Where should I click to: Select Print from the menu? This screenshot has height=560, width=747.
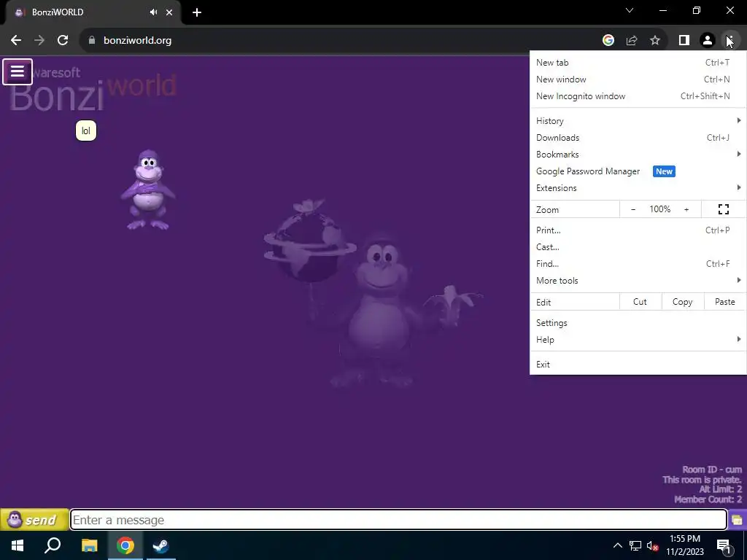[x=638, y=230]
